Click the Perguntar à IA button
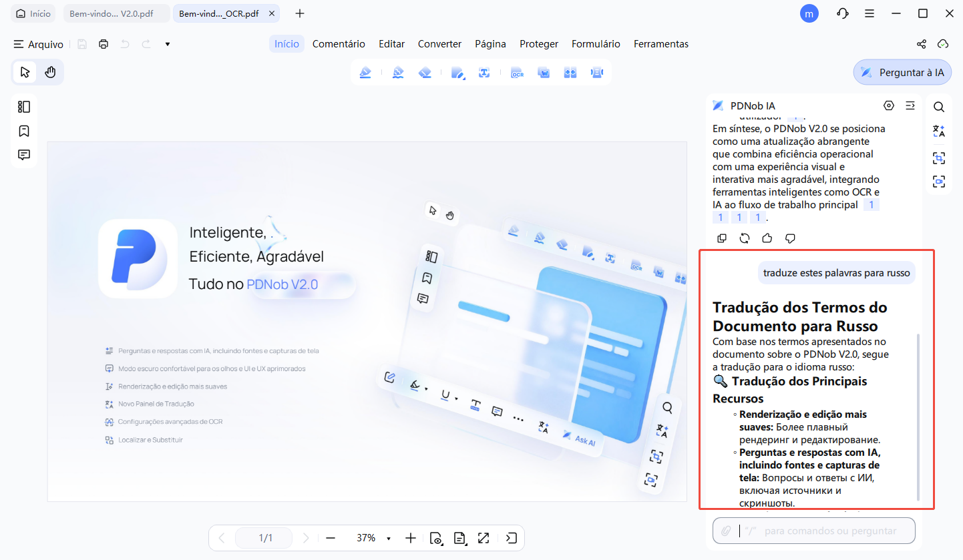 902,71
